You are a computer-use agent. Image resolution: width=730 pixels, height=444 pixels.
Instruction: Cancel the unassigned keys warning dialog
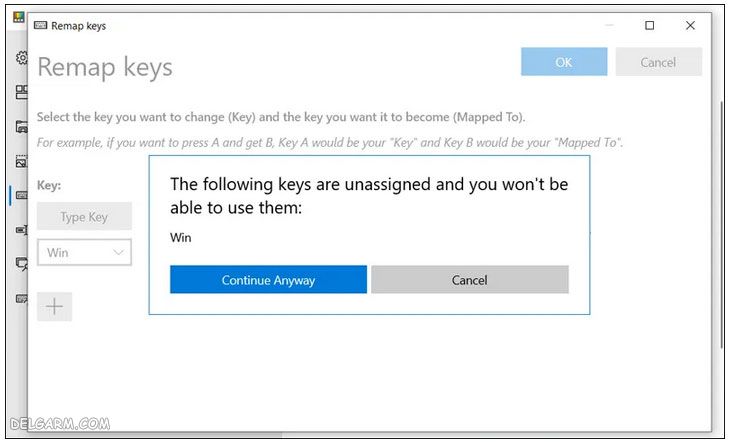tap(469, 280)
